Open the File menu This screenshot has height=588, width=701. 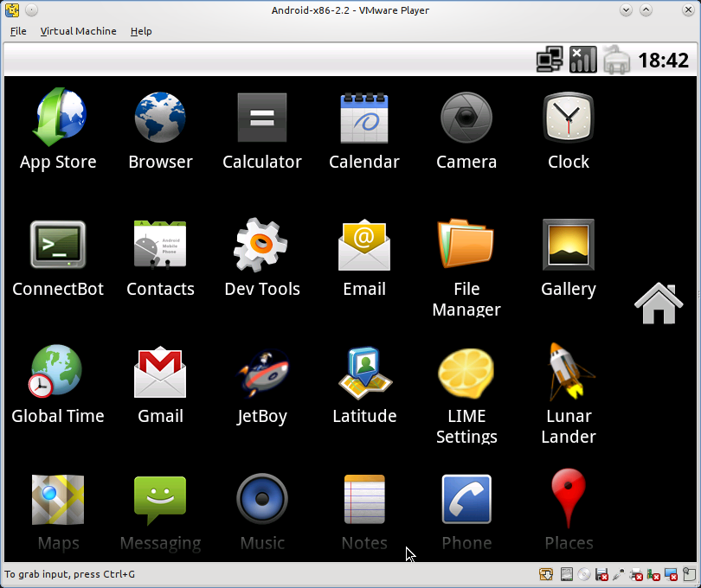pos(18,31)
